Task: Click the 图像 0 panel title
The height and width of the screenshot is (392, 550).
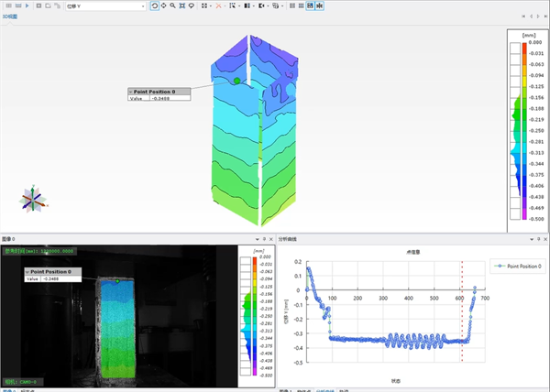Action: click(x=13, y=239)
